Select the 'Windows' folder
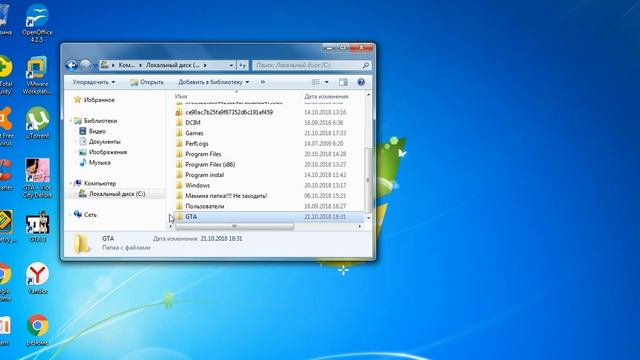The height and width of the screenshot is (360, 640). (198, 185)
